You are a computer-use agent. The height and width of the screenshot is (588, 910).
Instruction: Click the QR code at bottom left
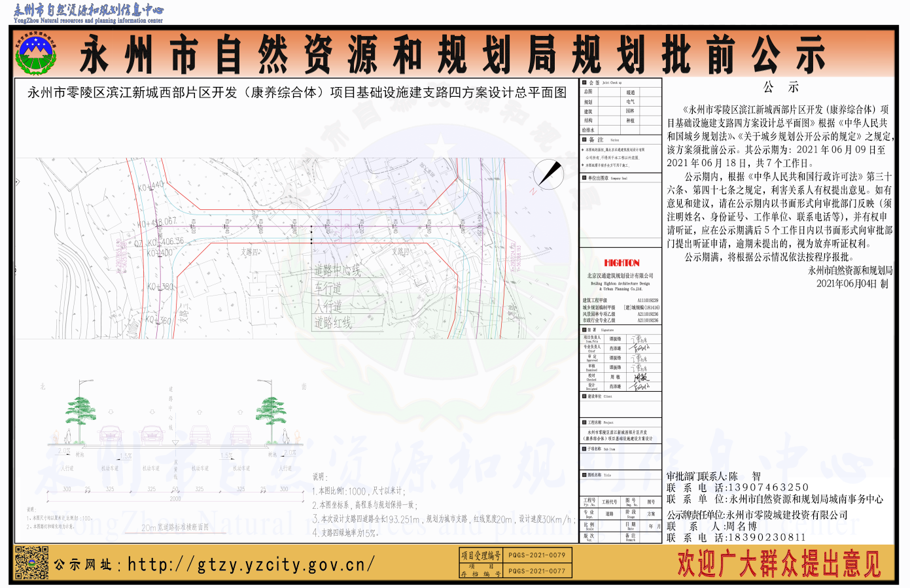pyautogui.click(x=31, y=563)
